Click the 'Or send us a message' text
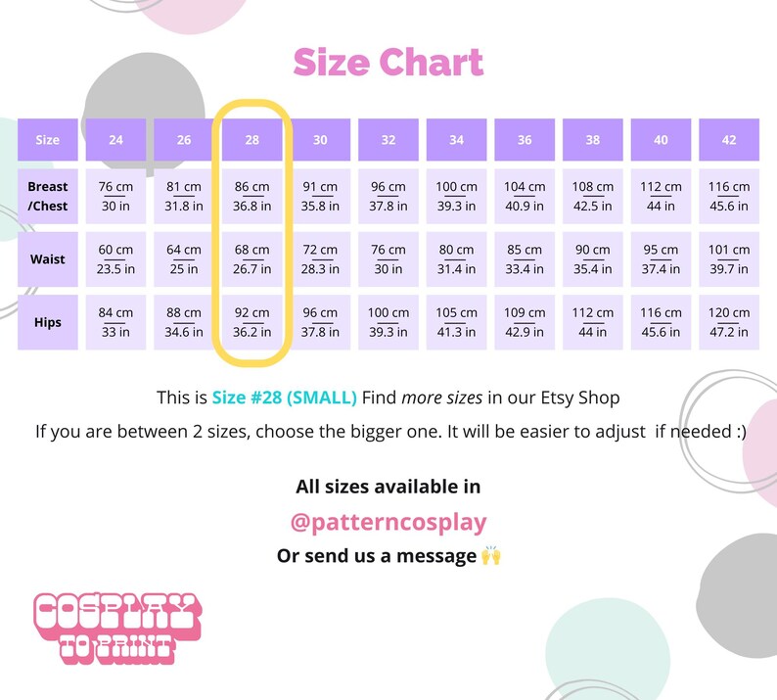 [376, 556]
